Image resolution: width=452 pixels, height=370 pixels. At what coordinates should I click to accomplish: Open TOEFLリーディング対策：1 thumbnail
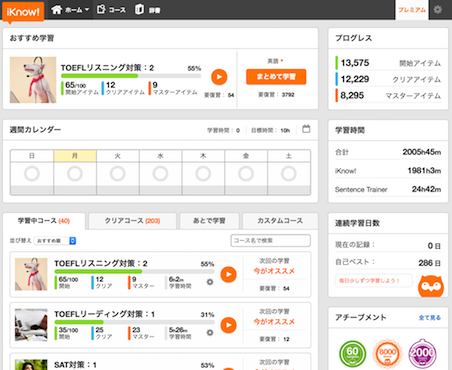(x=31, y=325)
